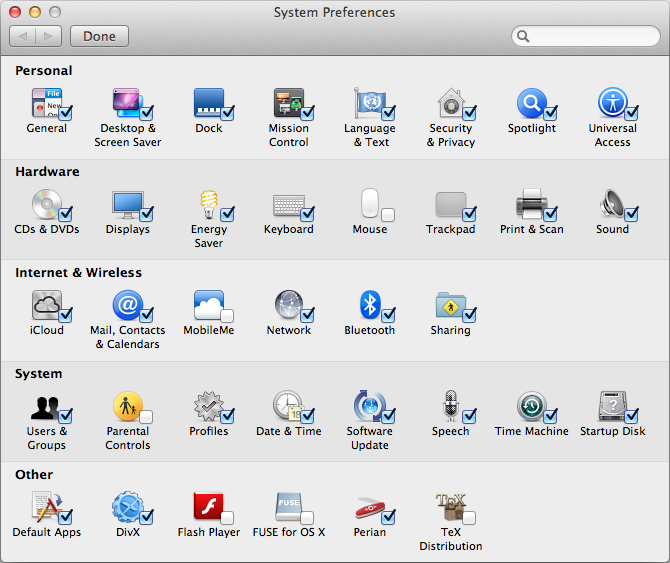Click the Bluetooth icon
670x563 pixels.
tap(370, 305)
